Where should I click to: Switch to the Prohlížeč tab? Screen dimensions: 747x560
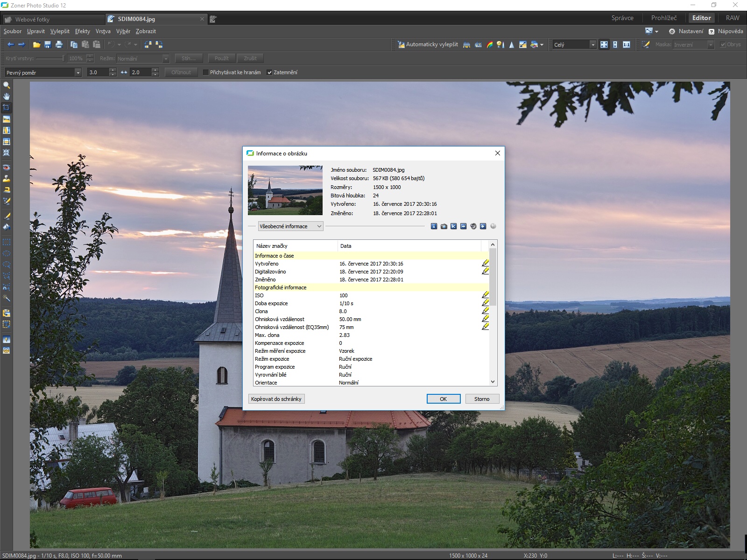pyautogui.click(x=663, y=18)
